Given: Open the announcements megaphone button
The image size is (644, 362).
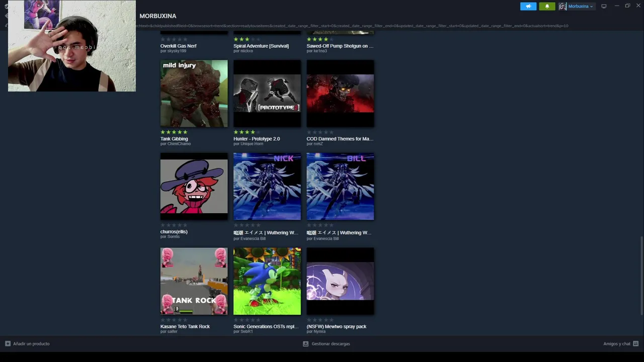Looking at the screenshot, I should [528, 6].
